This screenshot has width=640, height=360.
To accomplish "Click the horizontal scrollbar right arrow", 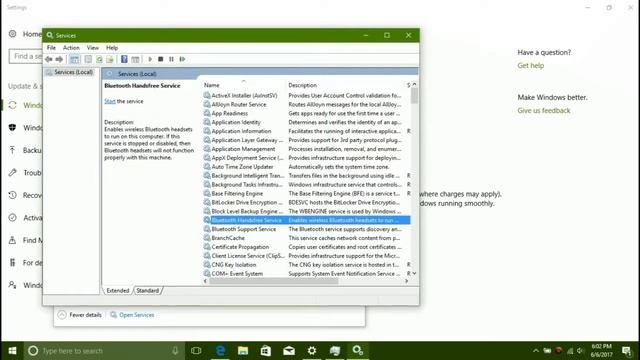I will 407,281.
